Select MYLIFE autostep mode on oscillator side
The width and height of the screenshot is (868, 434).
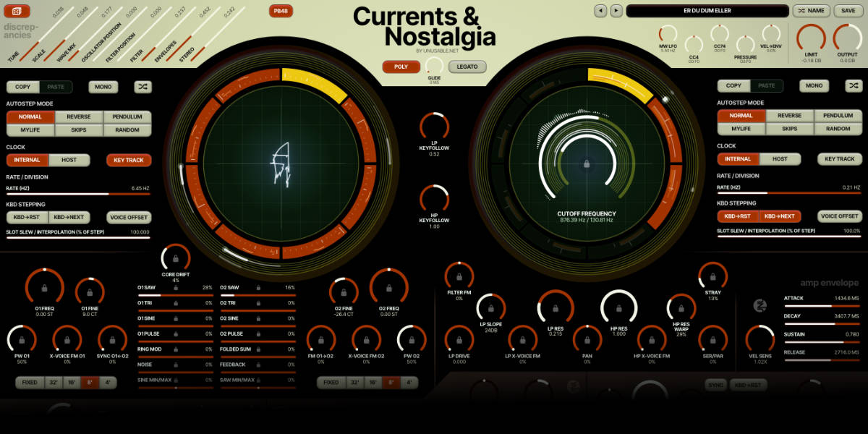coord(30,130)
